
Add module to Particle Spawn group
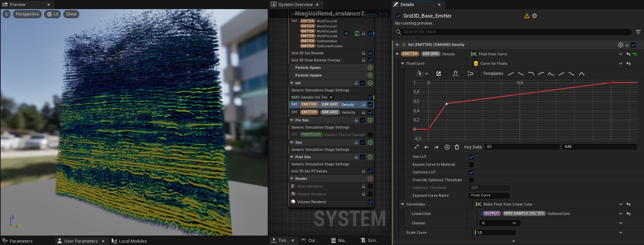click(370, 68)
